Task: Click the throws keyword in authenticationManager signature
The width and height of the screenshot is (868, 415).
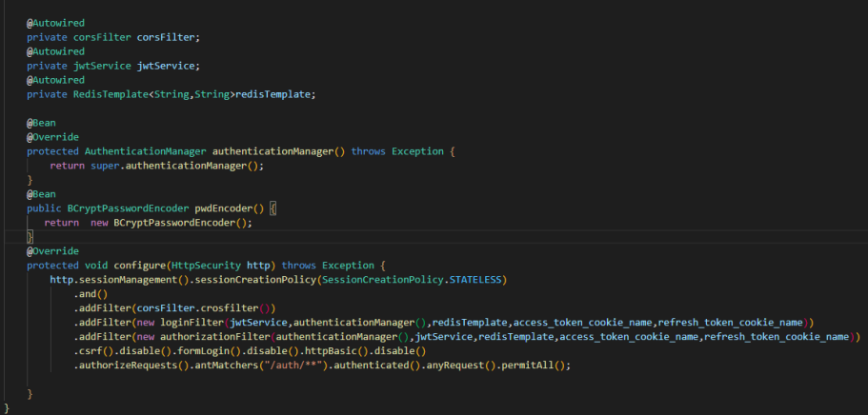Action: pos(368,151)
